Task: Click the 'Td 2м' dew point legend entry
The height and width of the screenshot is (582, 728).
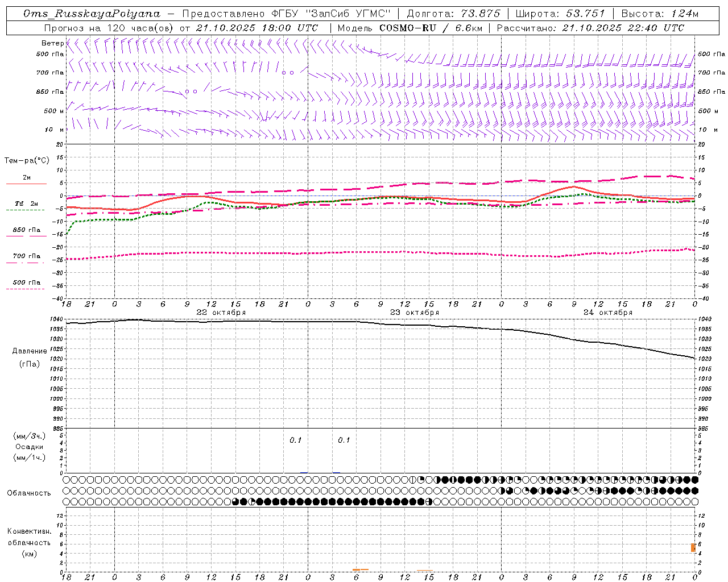Action: tap(27, 203)
